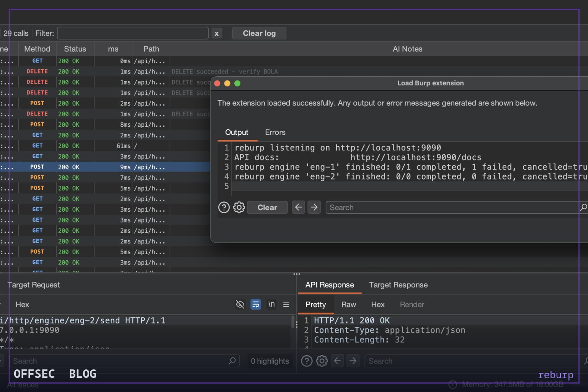Sort the log by Method column

click(x=37, y=49)
